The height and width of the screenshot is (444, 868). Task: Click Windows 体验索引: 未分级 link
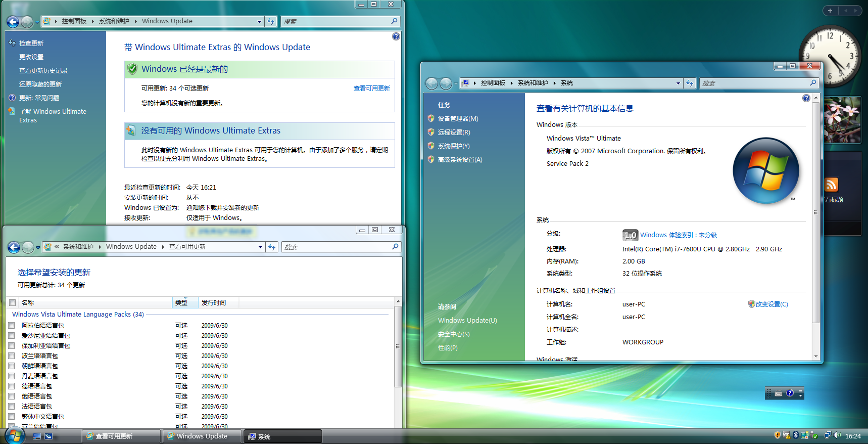click(679, 235)
